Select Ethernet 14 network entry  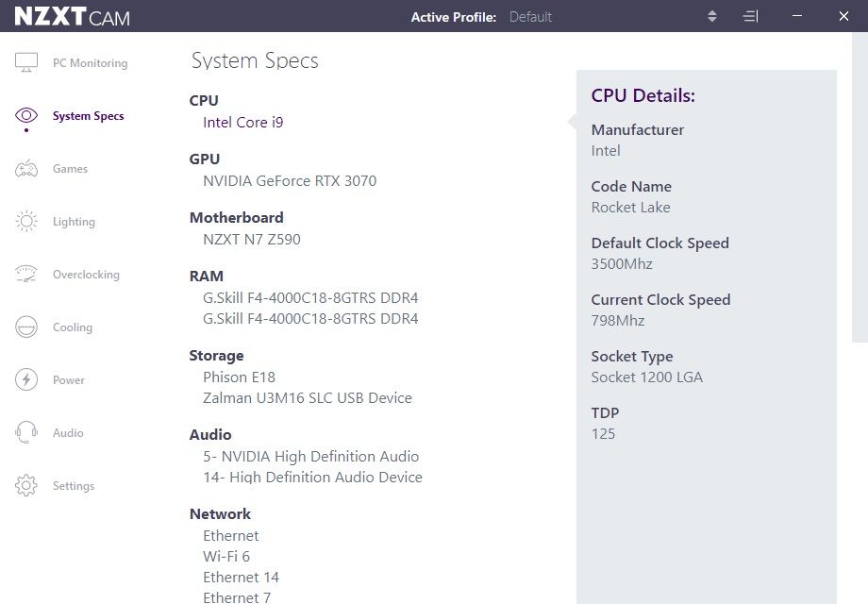241,578
